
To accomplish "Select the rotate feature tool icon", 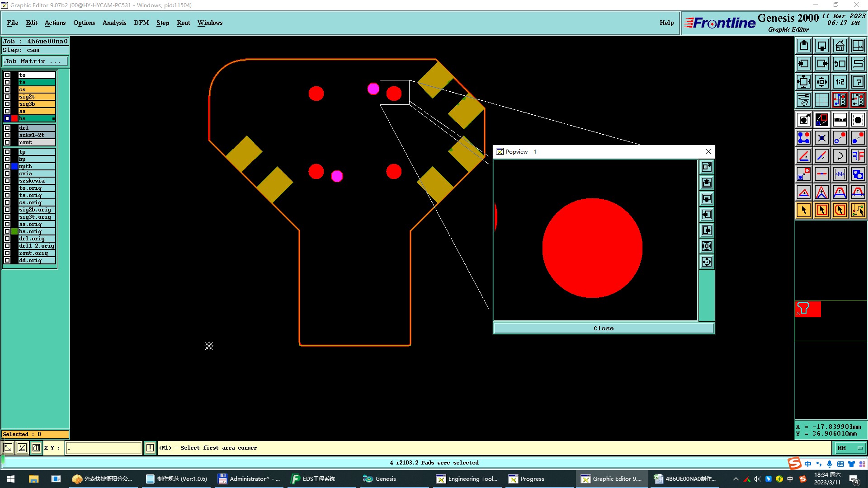I will point(840,156).
